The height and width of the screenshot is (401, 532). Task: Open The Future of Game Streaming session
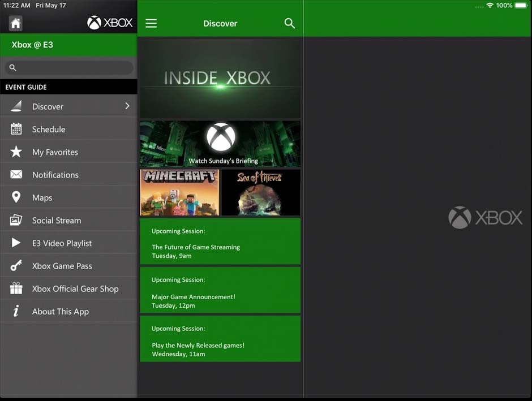point(220,242)
